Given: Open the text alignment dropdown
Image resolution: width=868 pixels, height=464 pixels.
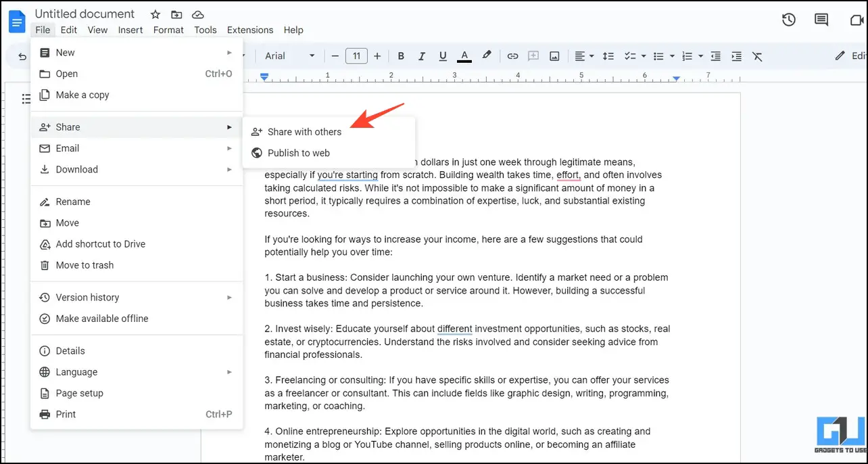Looking at the screenshot, I should pyautogui.click(x=584, y=56).
